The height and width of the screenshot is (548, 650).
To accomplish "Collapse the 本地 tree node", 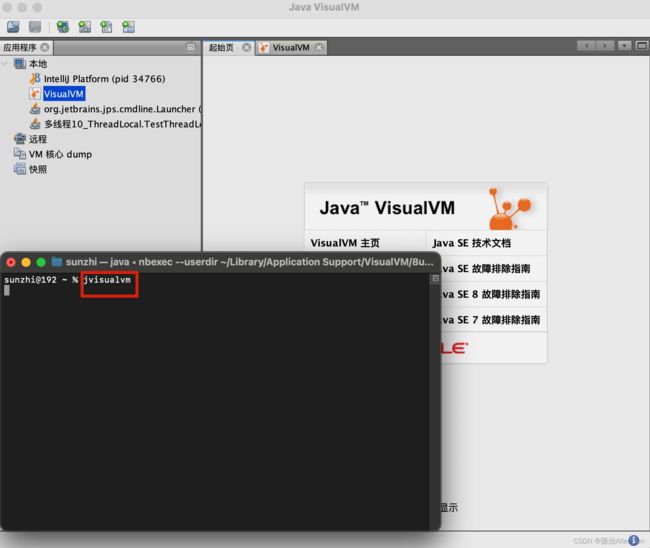I will tap(5, 63).
